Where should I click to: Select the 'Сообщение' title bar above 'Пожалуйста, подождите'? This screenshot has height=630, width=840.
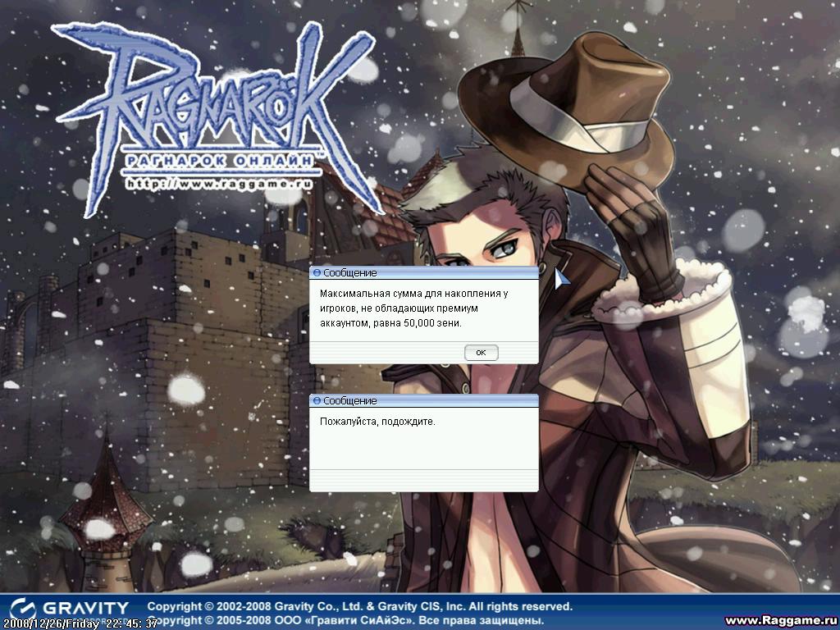(x=424, y=400)
